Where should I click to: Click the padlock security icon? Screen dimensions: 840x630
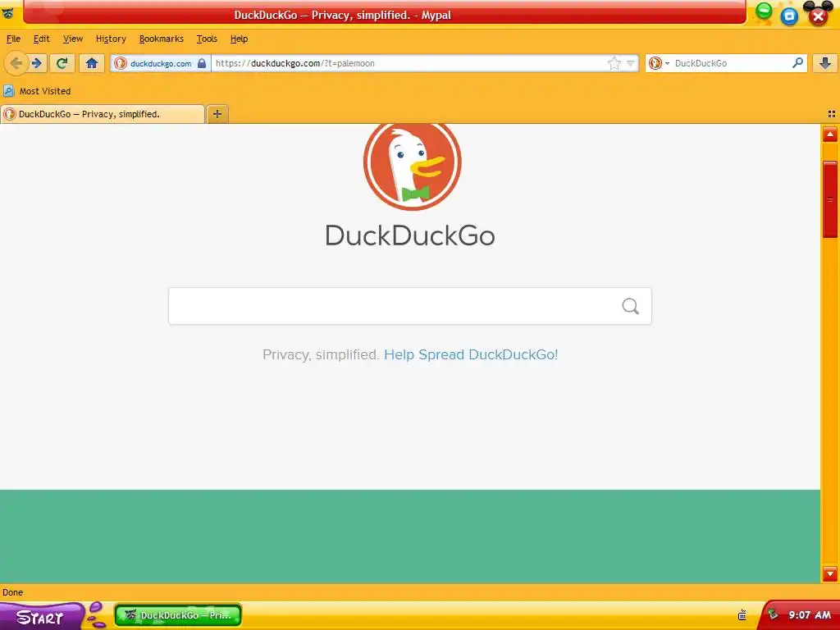point(202,63)
